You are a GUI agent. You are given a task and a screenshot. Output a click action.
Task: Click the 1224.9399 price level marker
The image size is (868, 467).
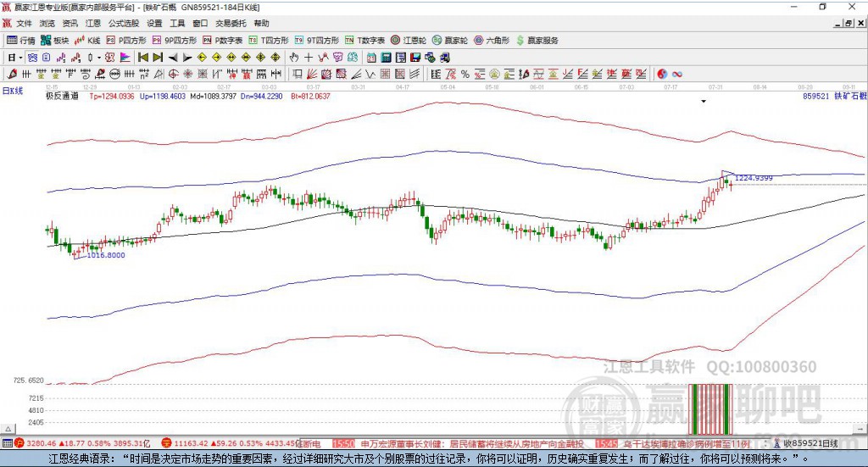[754, 178]
